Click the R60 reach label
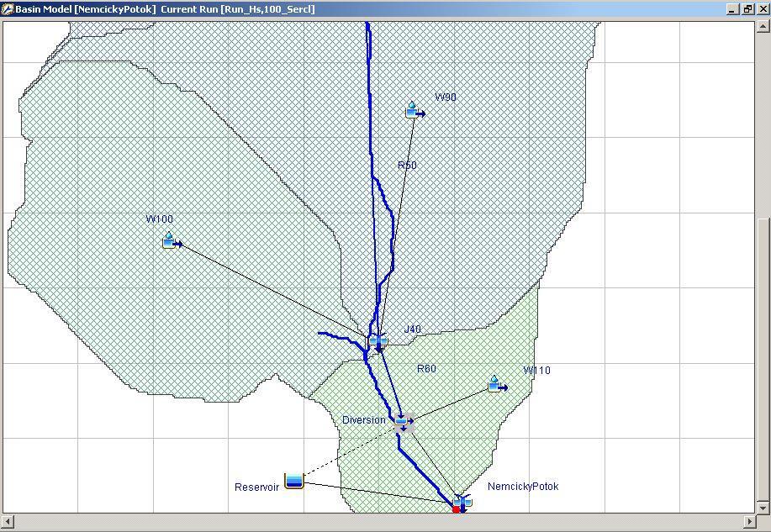 click(x=426, y=369)
